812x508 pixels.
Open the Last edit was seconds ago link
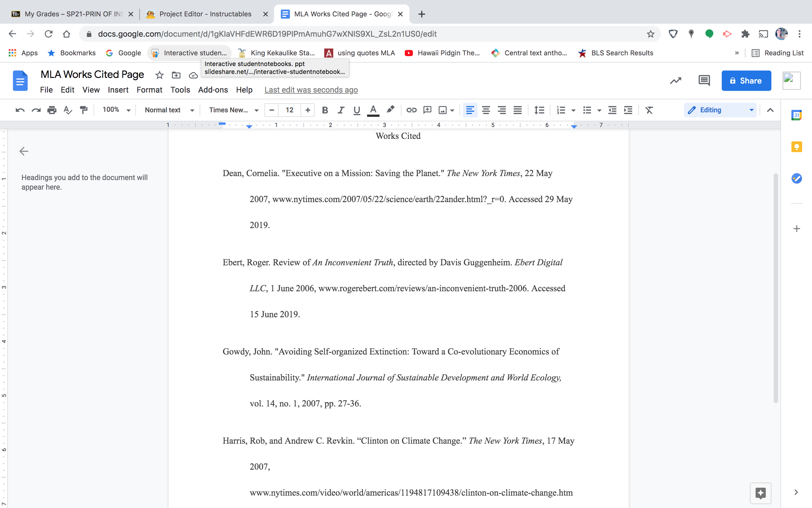[311, 90]
